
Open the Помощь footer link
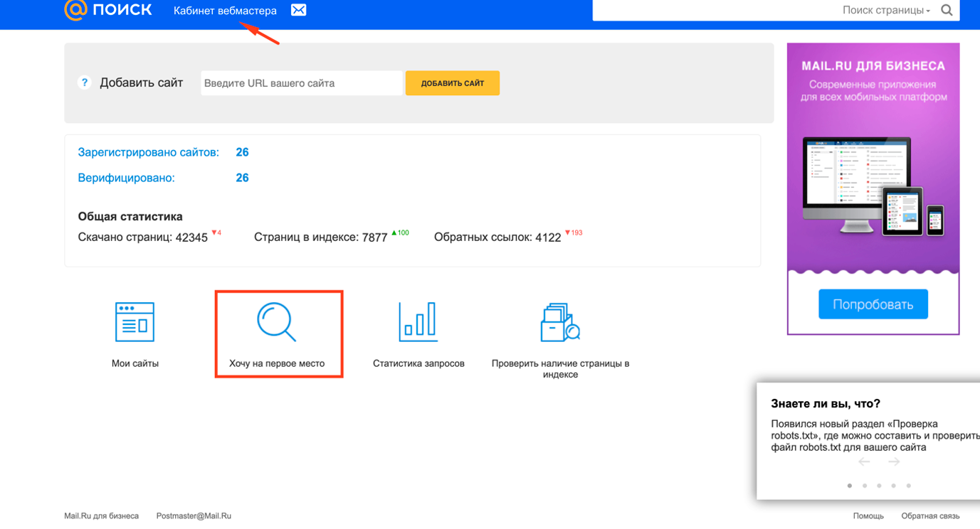coord(868,516)
